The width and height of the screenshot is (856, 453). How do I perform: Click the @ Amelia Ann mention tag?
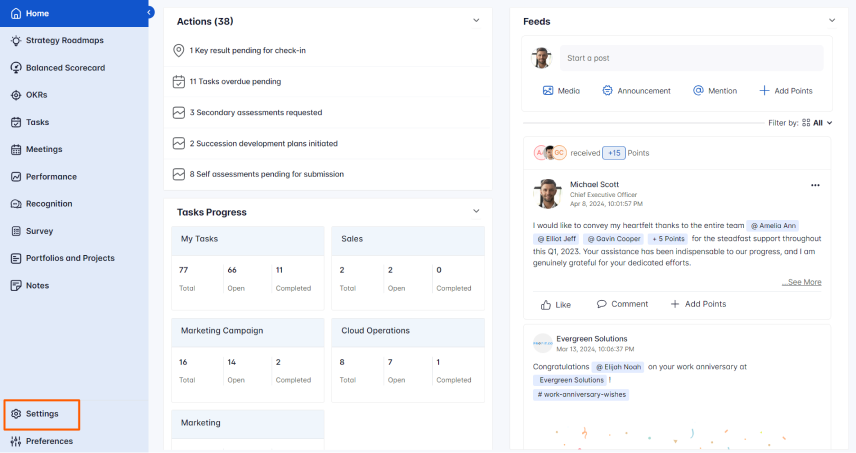(773, 225)
